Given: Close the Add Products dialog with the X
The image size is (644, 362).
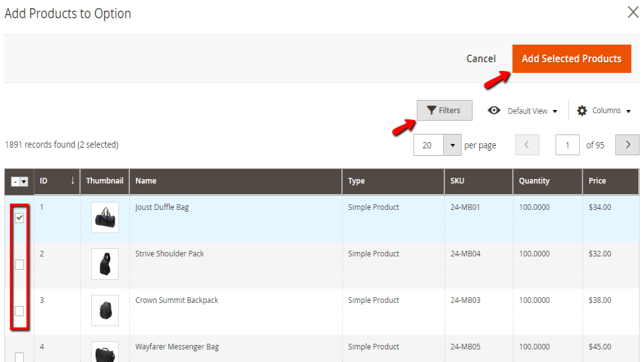Looking at the screenshot, I should click(633, 12).
